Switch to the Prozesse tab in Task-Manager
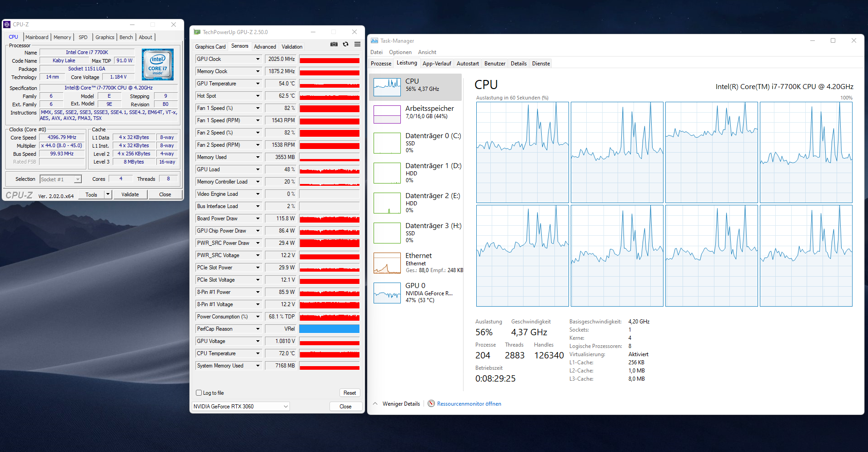 point(381,64)
